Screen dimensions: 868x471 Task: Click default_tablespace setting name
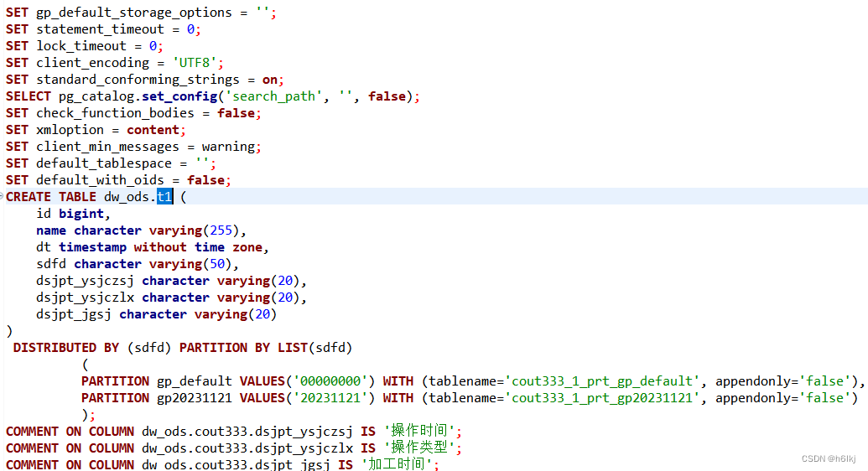click(104, 163)
